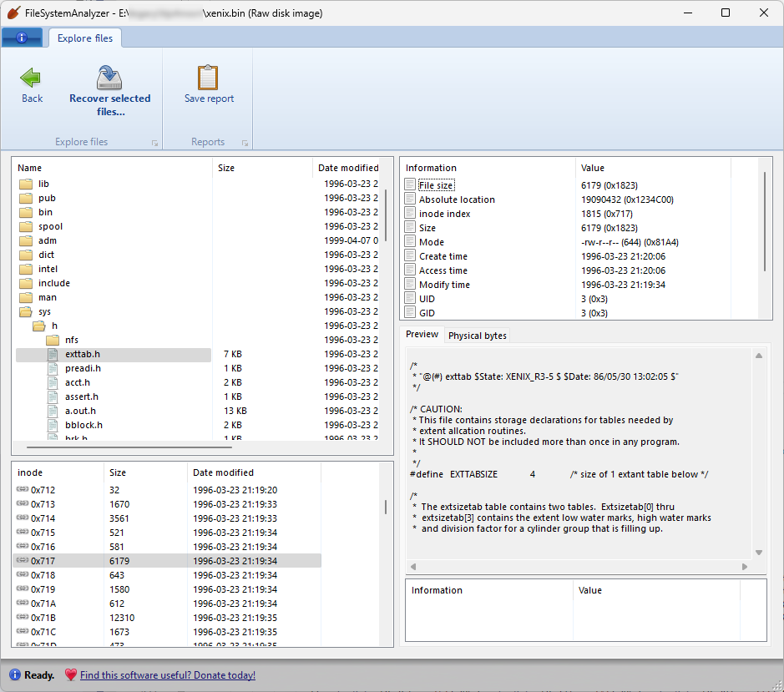Open the Reports group dialog launcher

tap(245, 143)
